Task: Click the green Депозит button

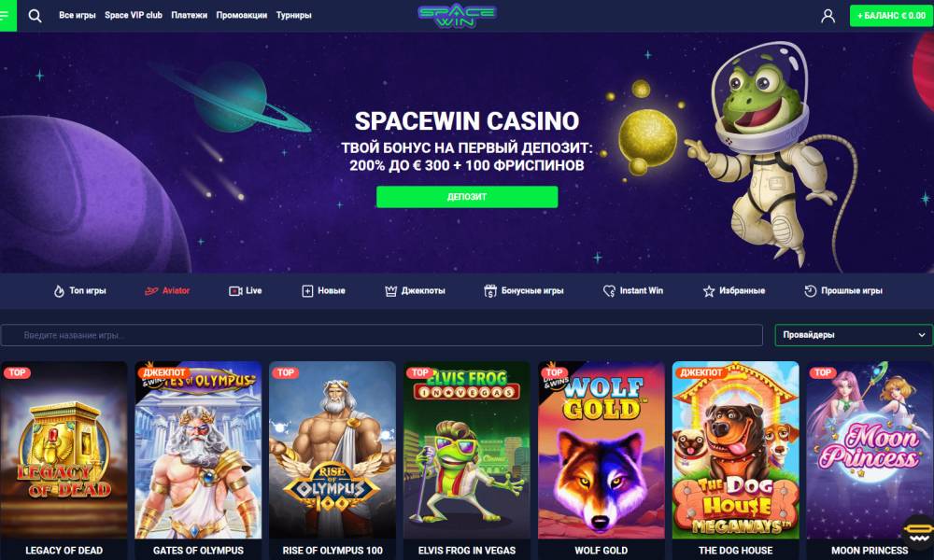Action: coord(467,197)
